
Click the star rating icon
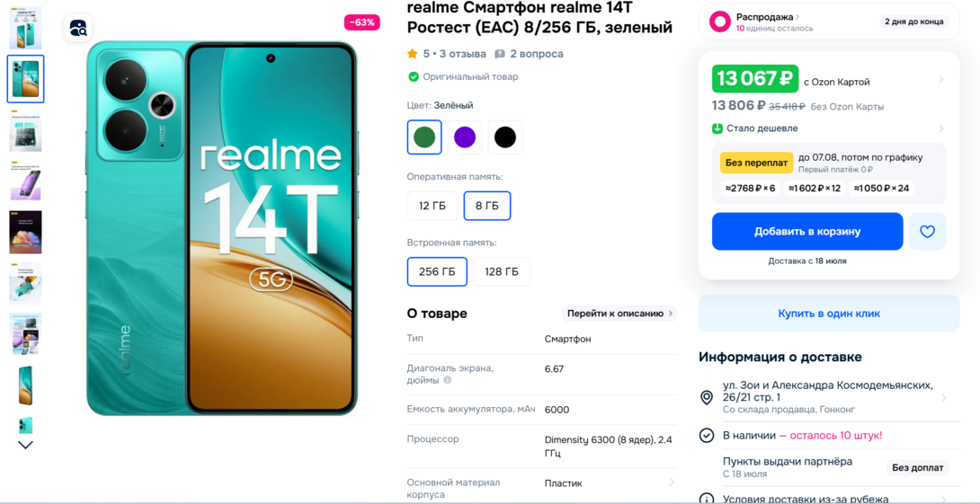[x=412, y=54]
